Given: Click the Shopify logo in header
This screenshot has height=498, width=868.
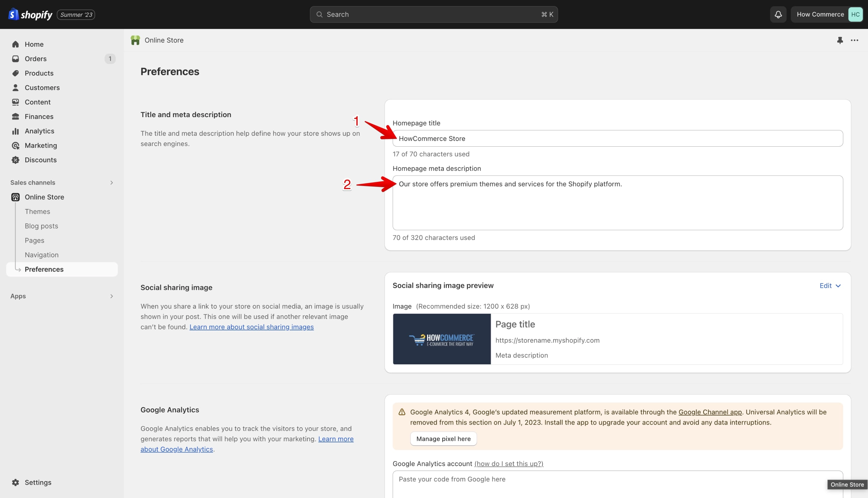Looking at the screenshot, I should tap(30, 14).
